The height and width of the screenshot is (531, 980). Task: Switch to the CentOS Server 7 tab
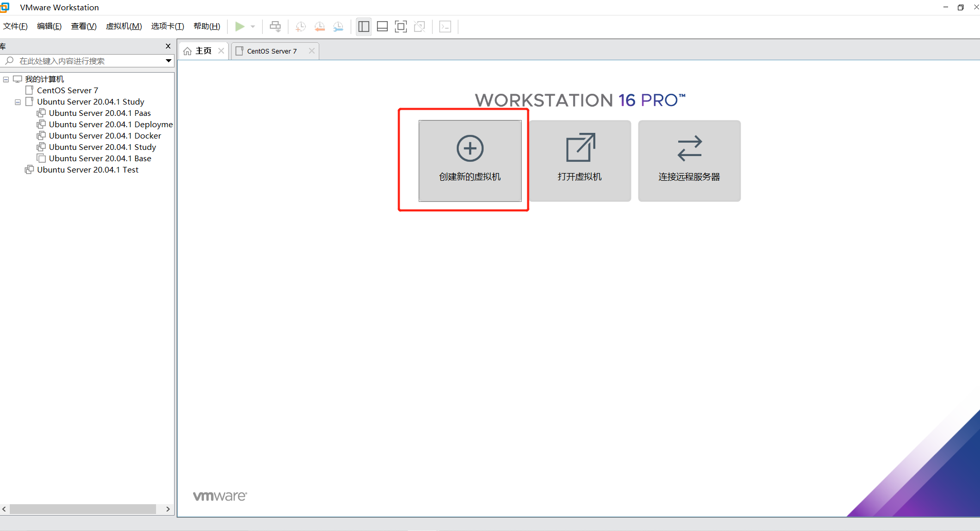(x=271, y=51)
